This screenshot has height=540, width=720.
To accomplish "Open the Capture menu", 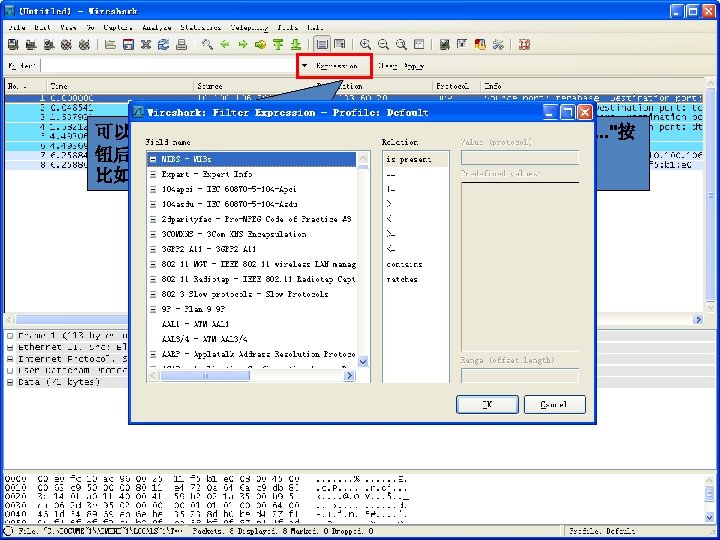I will click(x=118, y=28).
